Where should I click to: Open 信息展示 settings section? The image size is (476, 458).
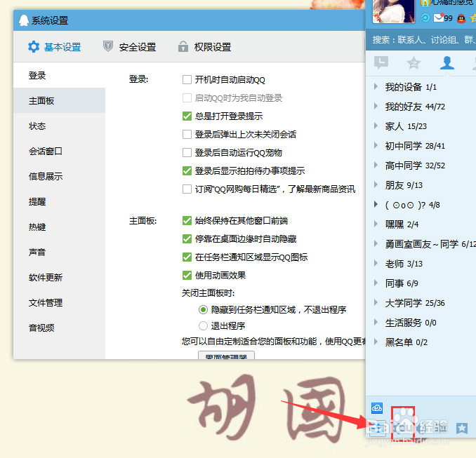point(59,176)
